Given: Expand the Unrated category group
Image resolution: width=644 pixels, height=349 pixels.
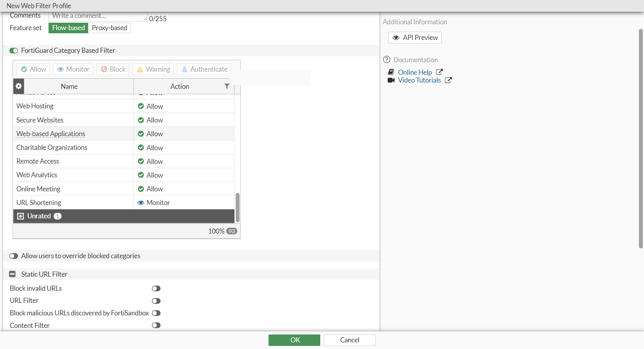Looking at the screenshot, I should click(x=21, y=216).
